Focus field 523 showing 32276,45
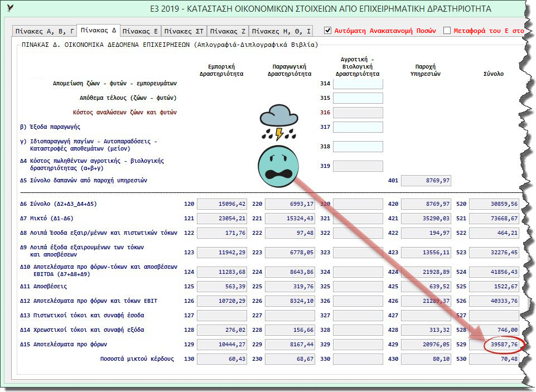536x392 pixels. click(x=494, y=253)
